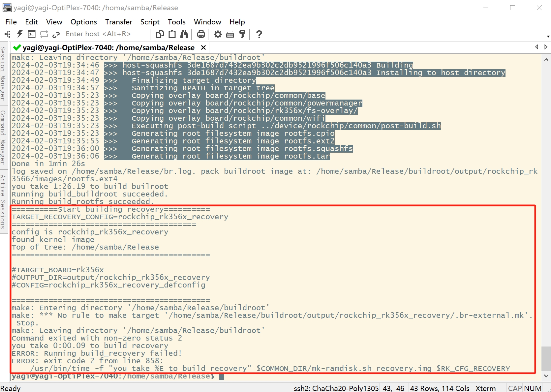551x392 pixels.
Task: Open the Tools menu
Action: [177, 22]
